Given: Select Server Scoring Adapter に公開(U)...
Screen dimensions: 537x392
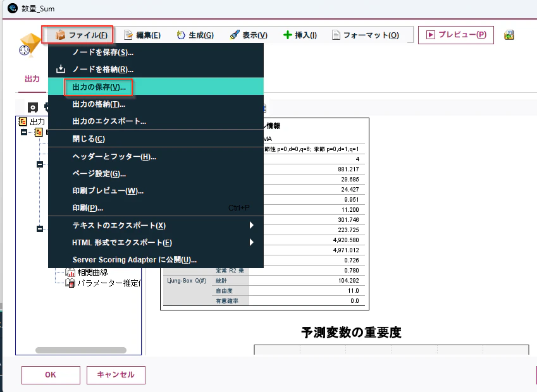Looking at the screenshot, I should click(156, 259).
